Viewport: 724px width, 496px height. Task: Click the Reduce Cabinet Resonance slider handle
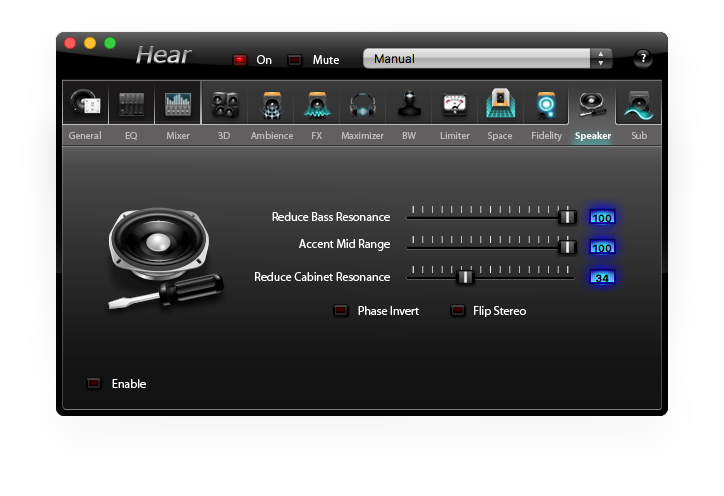click(464, 277)
